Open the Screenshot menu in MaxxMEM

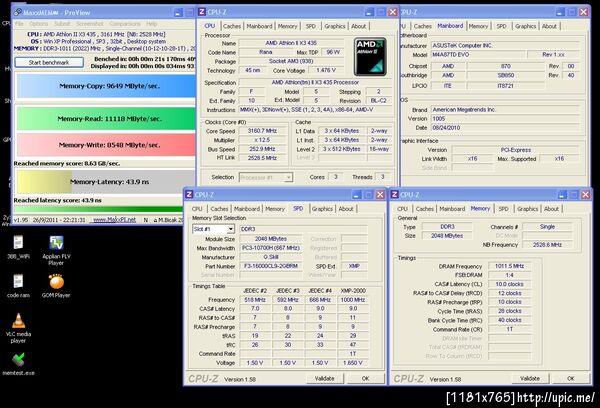(90, 24)
